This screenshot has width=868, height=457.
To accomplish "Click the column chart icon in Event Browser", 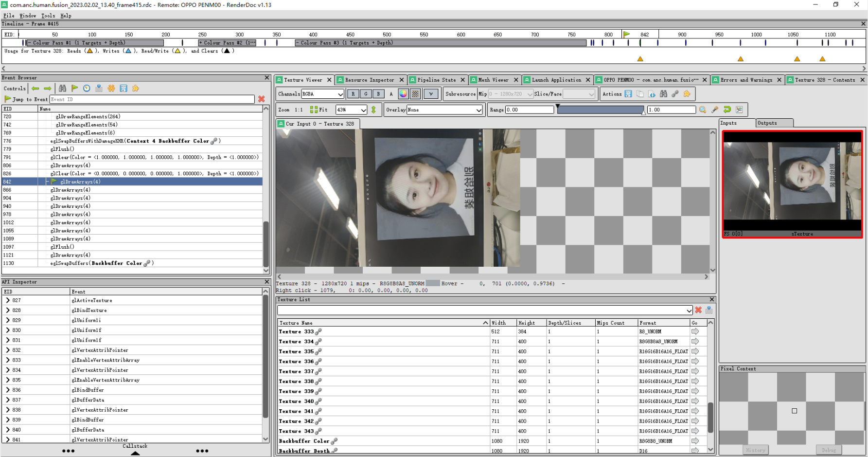I will (x=99, y=88).
